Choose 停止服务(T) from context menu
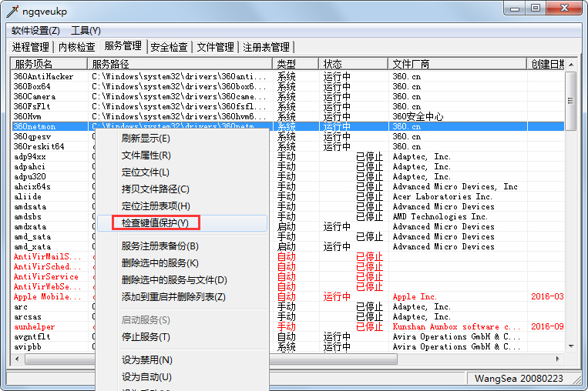The image size is (588, 391). click(x=146, y=337)
